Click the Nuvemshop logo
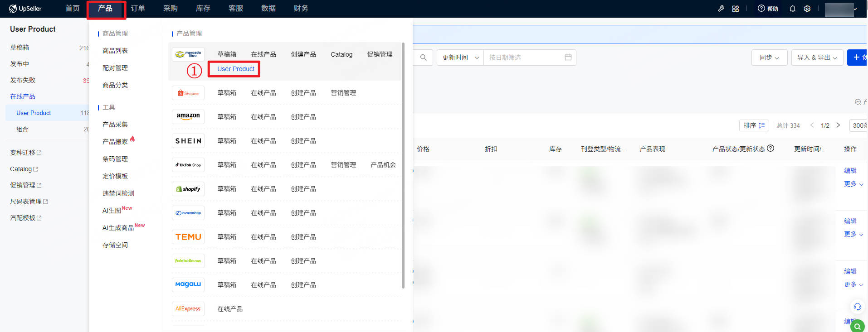The image size is (868, 332). [188, 213]
